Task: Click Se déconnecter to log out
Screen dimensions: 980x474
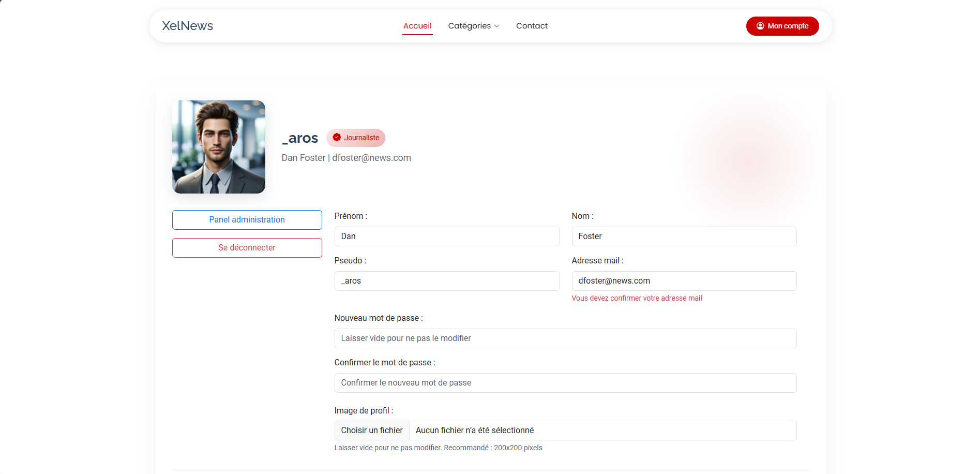Action: tap(247, 248)
